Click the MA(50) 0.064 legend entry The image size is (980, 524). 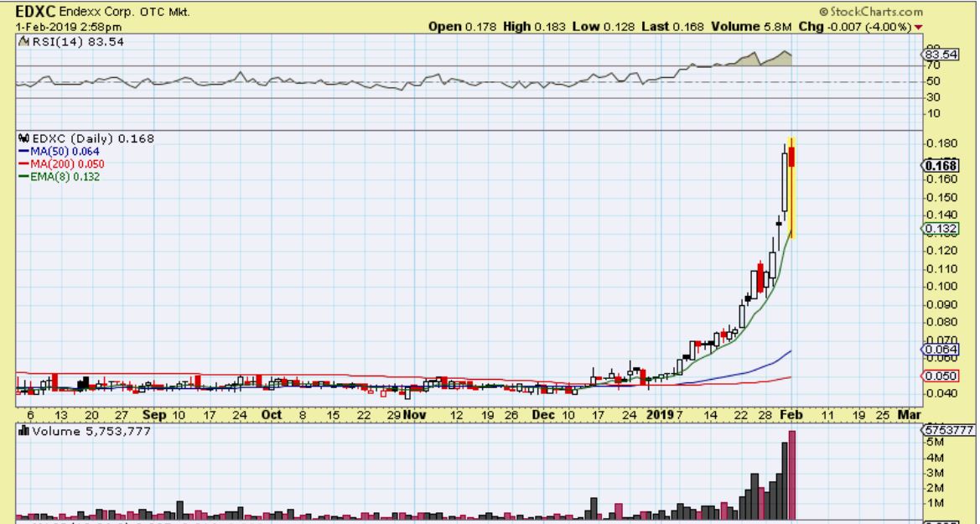click(60, 151)
